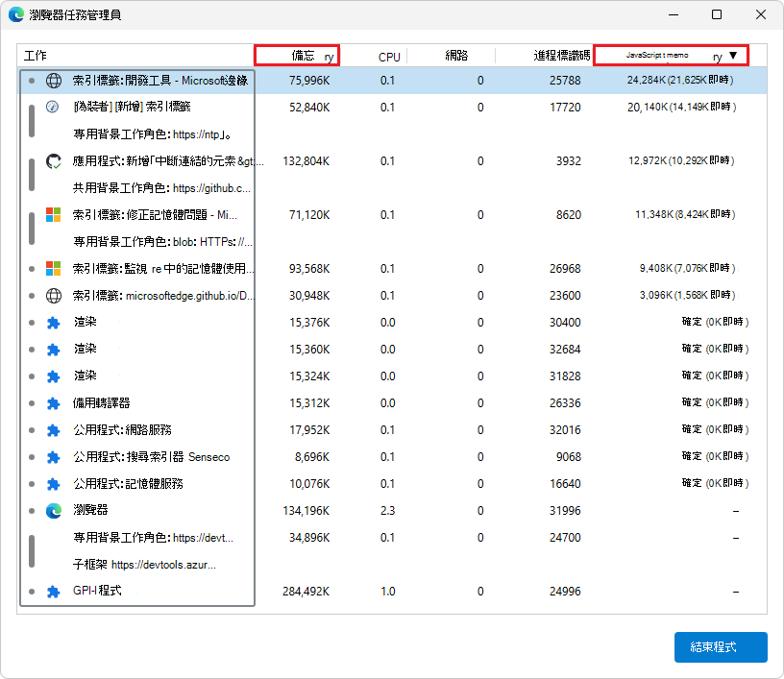This screenshot has width=784, height=679.
Task: Sort processes by the CPU column header
Action: pyautogui.click(x=388, y=57)
